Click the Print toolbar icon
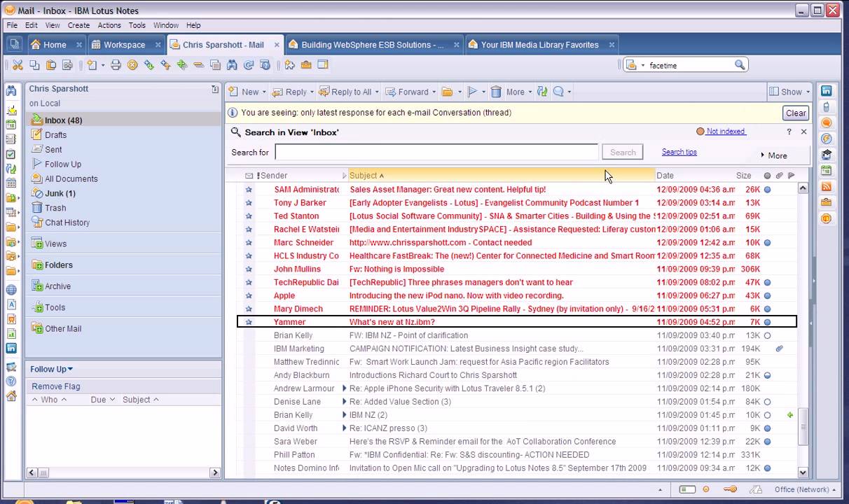 [116, 65]
